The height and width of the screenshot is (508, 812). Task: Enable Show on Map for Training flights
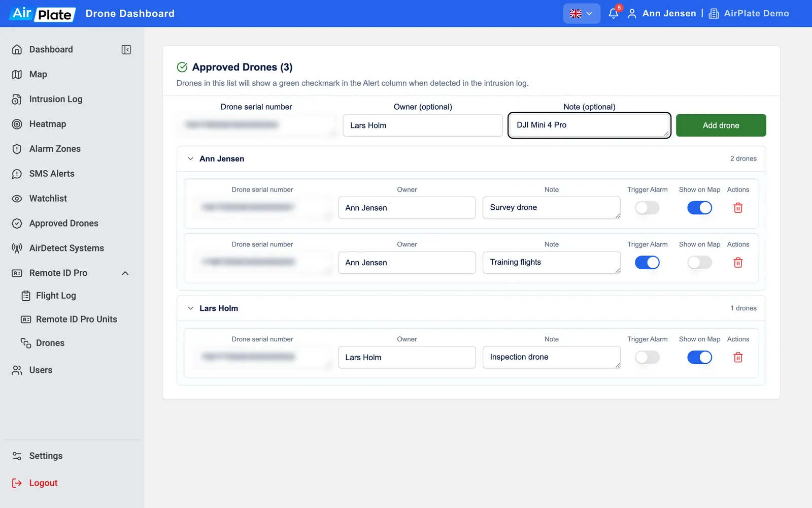[699, 263]
